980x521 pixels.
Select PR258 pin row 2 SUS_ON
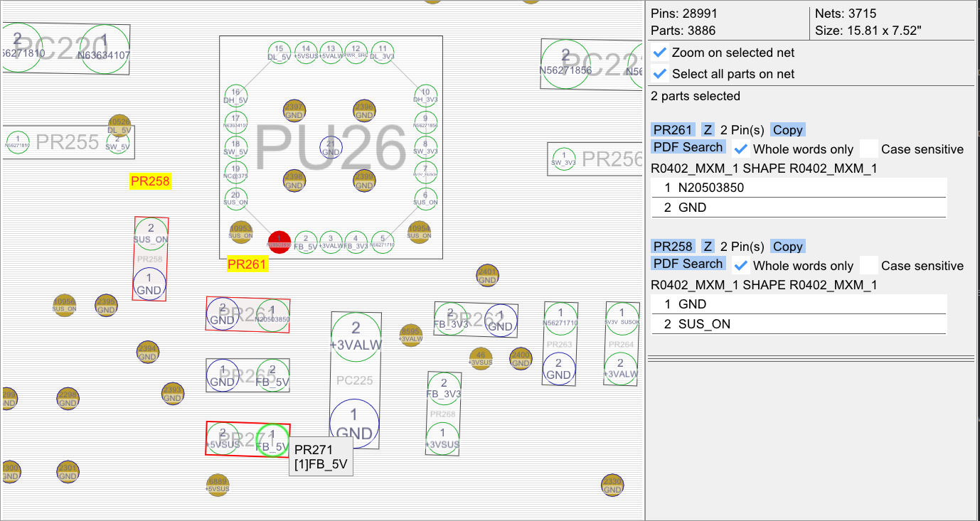click(x=799, y=324)
